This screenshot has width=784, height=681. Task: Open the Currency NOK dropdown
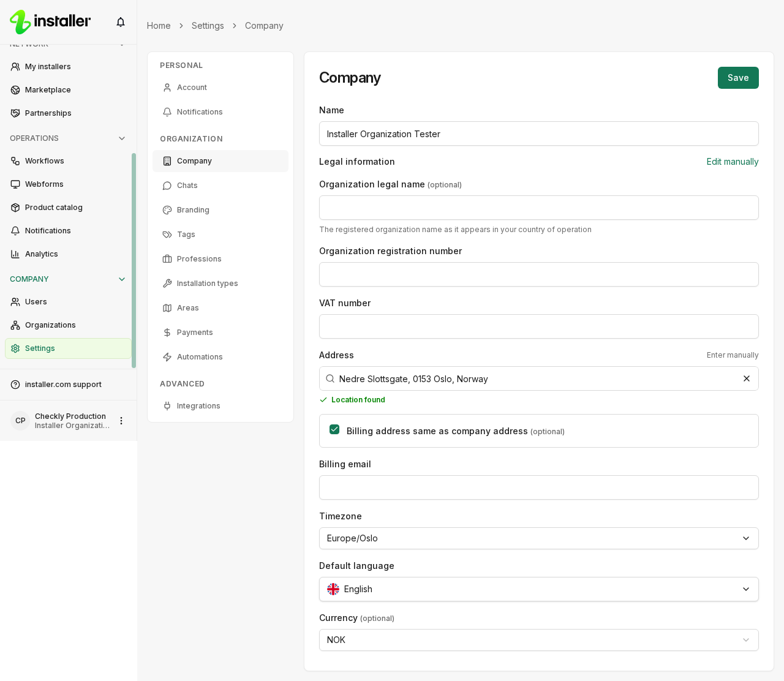539,640
